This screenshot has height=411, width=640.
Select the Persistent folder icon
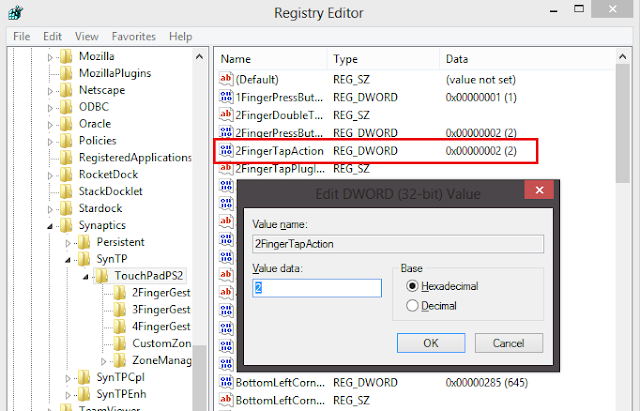point(84,242)
